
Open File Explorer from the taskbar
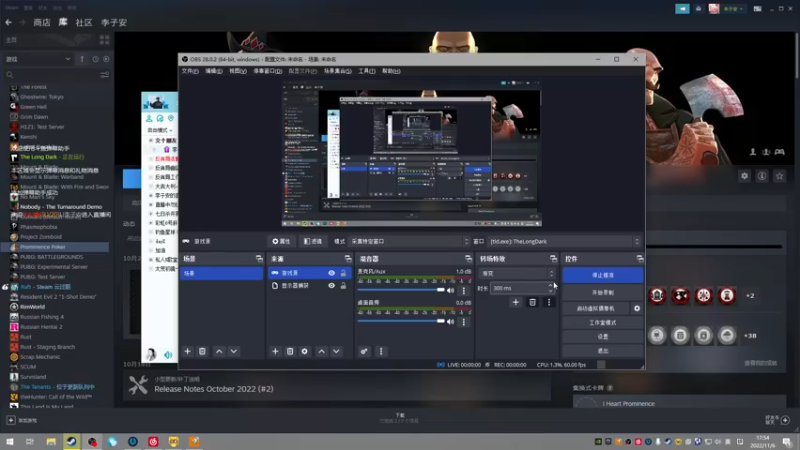[x=51, y=441]
